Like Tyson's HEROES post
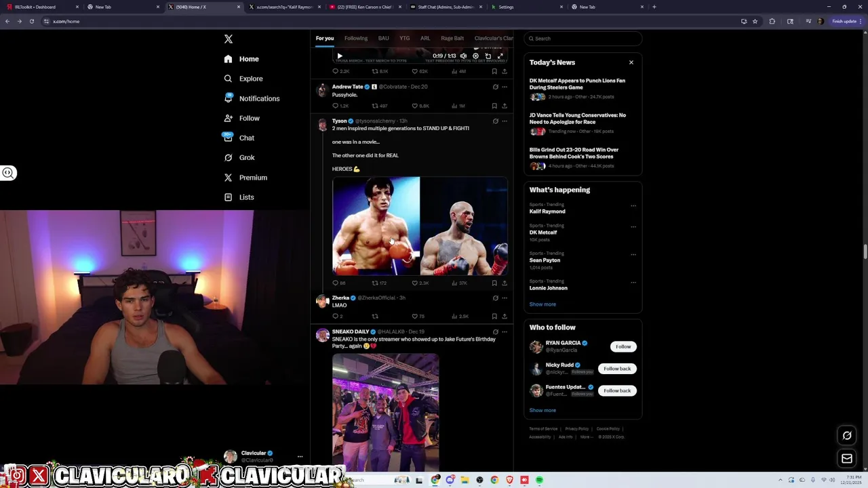Image resolution: width=868 pixels, height=488 pixels. pos(414,283)
